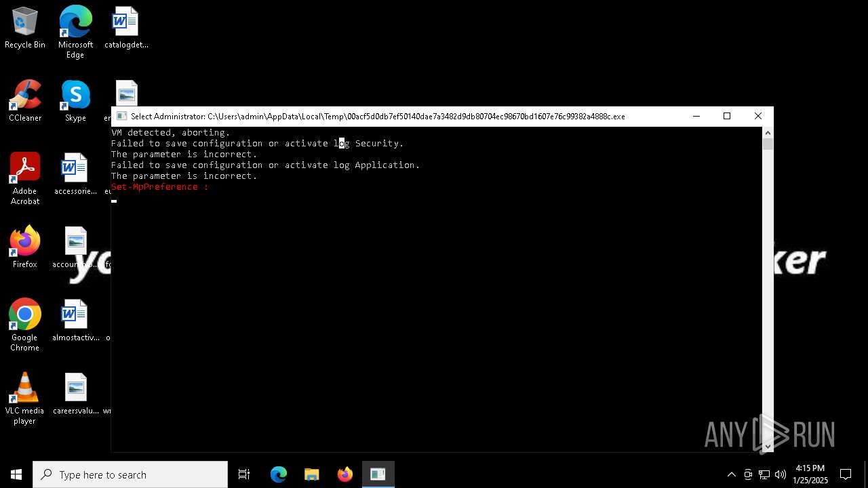The image size is (868, 488).
Task: Click 'activate log Application.' console line
Action: click(352, 165)
